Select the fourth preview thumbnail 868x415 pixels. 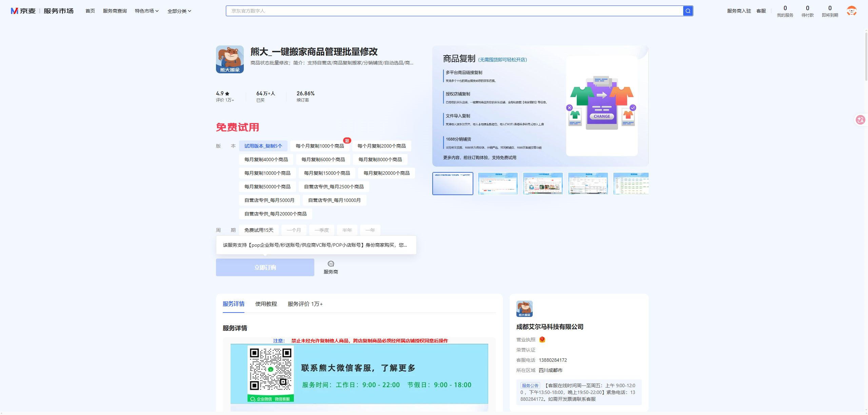[588, 184]
